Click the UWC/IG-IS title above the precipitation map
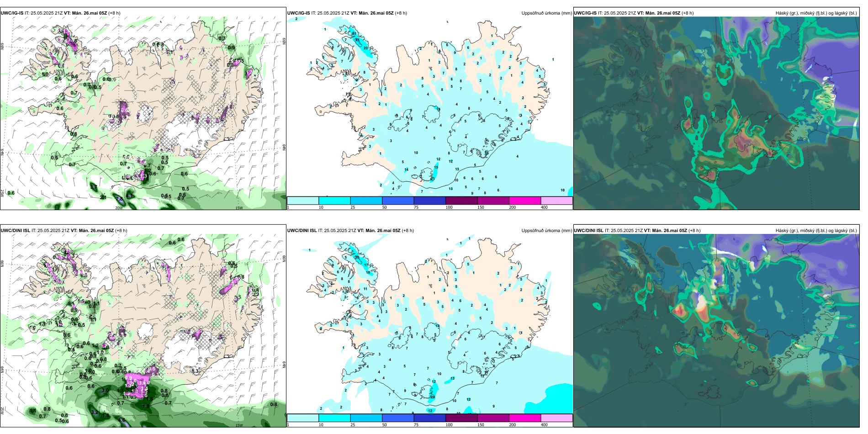The image size is (868, 434). [x=299, y=13]
